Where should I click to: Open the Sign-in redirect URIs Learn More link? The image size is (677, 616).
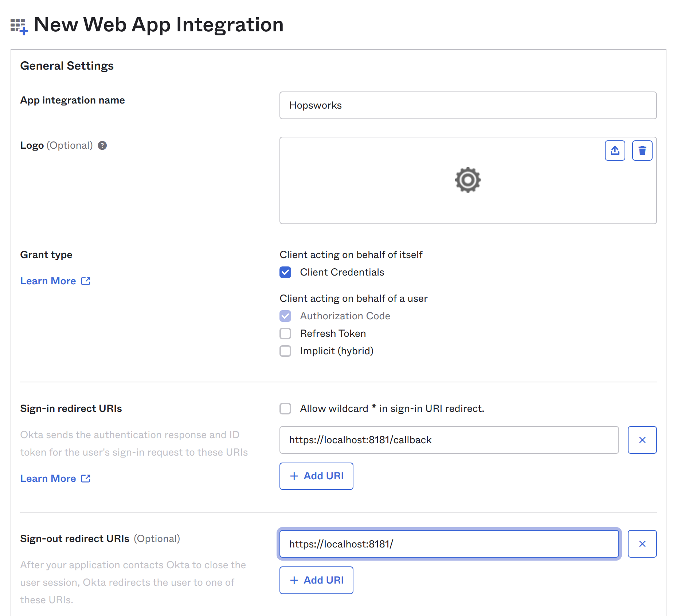click(48, 478)
